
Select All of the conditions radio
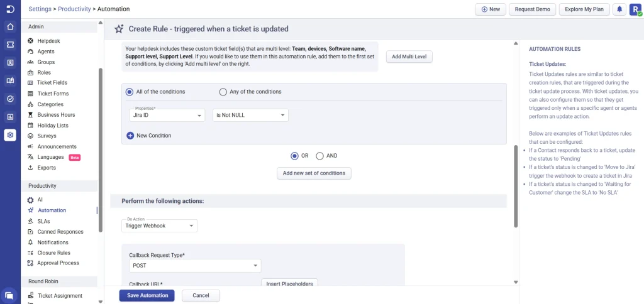point(130,92)
